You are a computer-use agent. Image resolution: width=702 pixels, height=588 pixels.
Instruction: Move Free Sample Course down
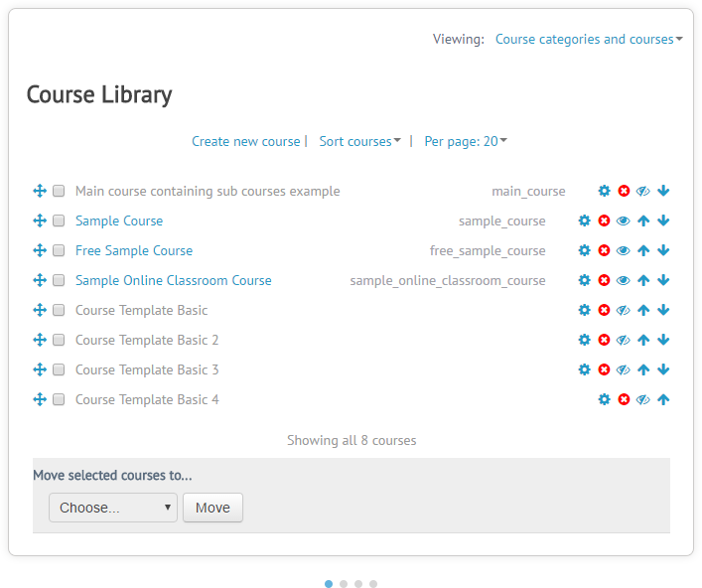(663, 250)
